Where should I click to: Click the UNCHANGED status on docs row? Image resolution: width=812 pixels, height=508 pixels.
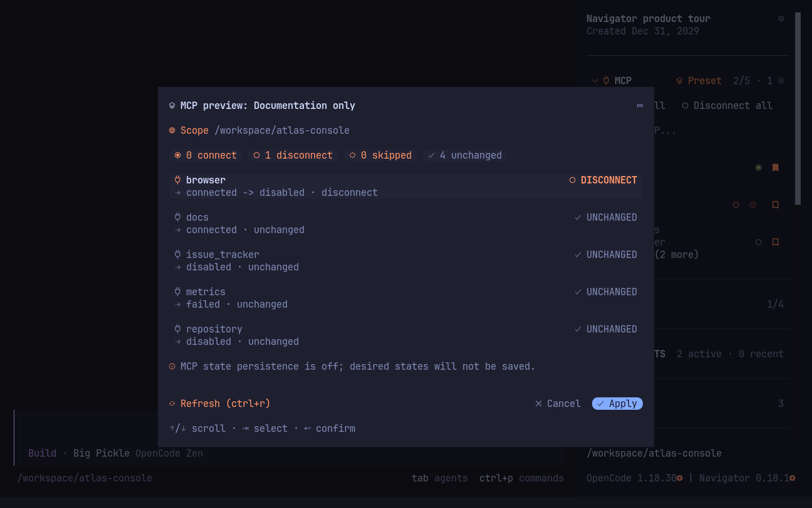[606, 217]
